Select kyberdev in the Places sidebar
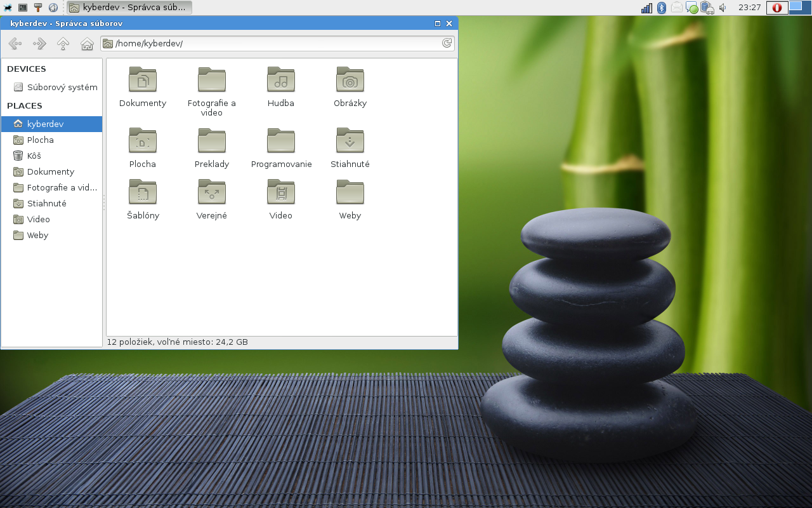Screen dimensions: 812x508 point(51,124)
